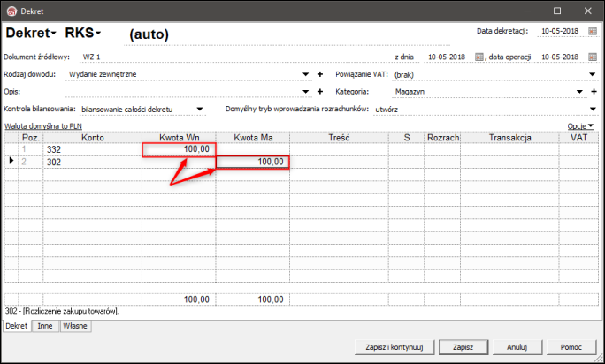This screenshot has height=364, width=605.
Task: Click the (auto) document number field
Action: [x=287, y=34]
